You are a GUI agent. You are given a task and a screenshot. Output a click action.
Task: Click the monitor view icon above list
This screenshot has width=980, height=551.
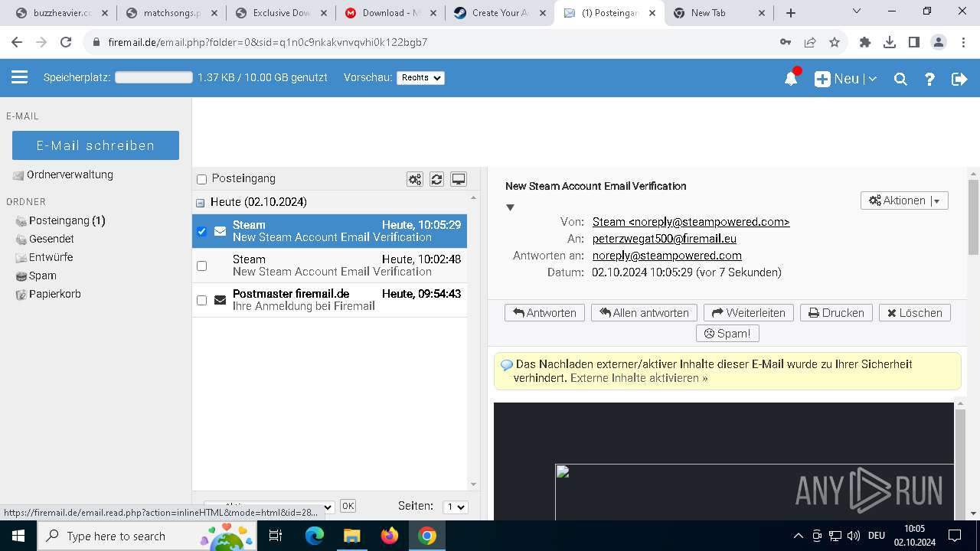459,179
